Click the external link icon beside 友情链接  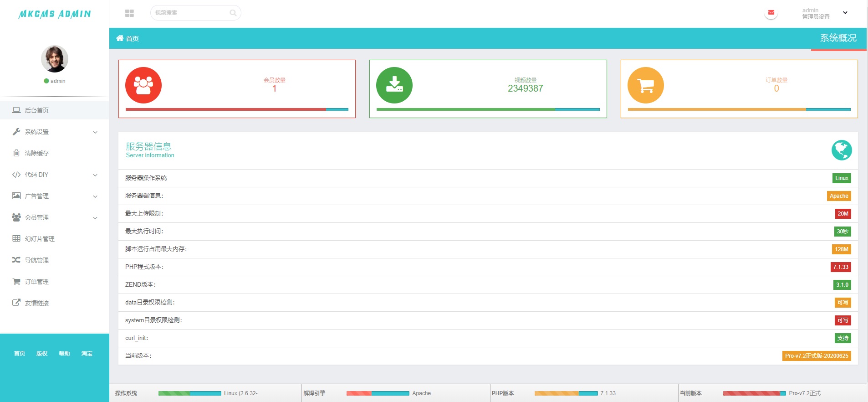(16, 303)
